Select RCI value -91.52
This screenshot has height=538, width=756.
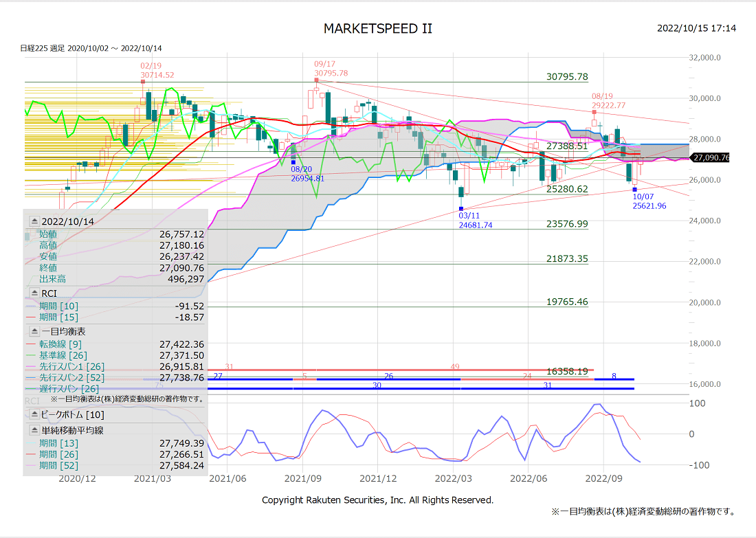(x=190, y=306)
